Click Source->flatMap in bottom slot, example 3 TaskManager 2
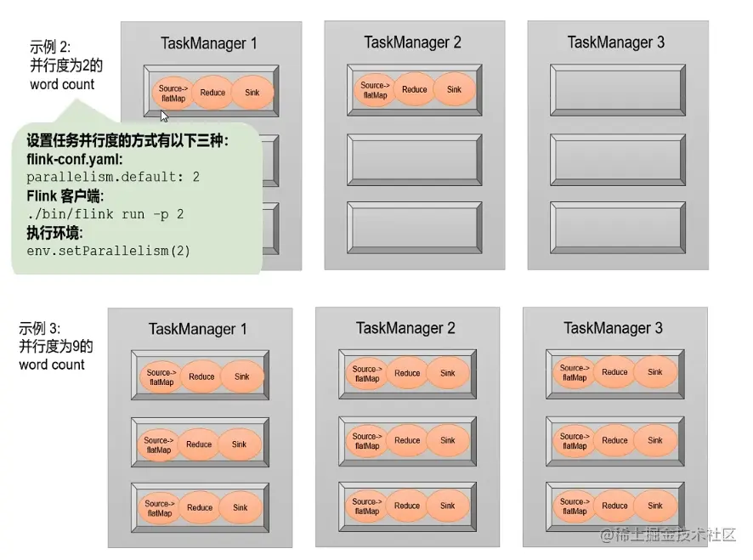The height and width of the screenshot is (560, 753). pos(367,506)
